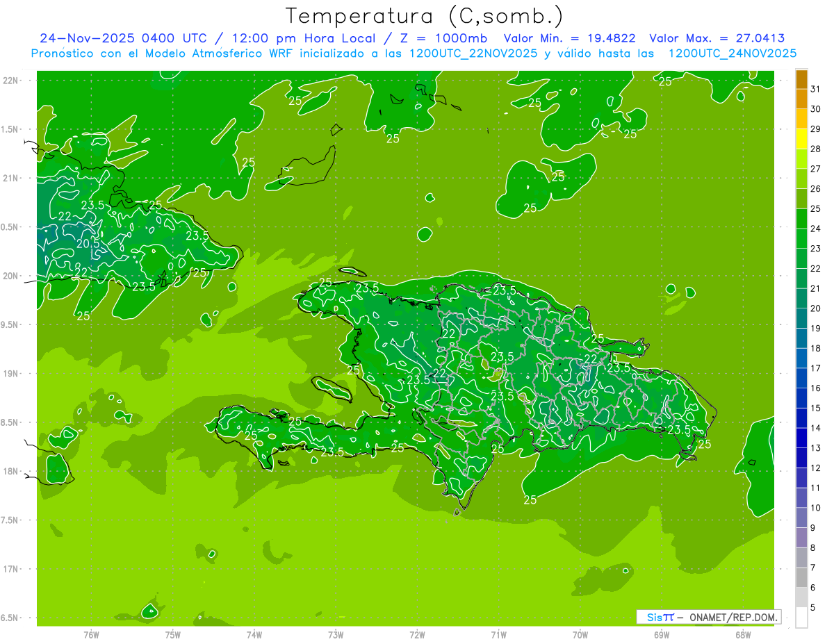This screenshot has height=644, width=834.
Task: Click the colorbar legend label '13'
Action: click(815, 448)
